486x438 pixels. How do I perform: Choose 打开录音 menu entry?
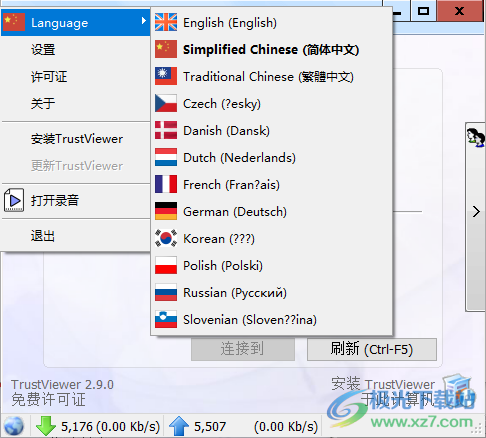(x=76, y=200)
